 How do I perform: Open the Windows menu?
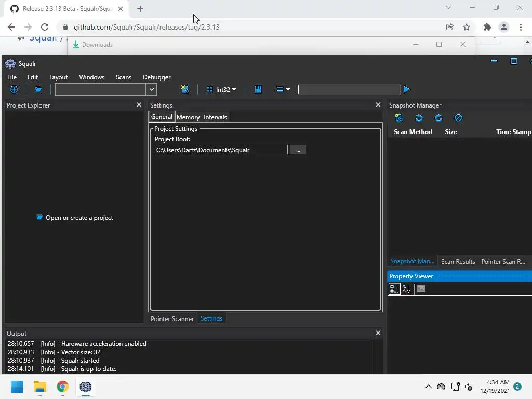91,77
